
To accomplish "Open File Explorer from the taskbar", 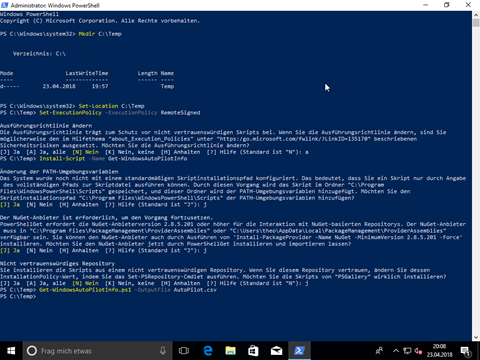I will click(x=230, y=351).
